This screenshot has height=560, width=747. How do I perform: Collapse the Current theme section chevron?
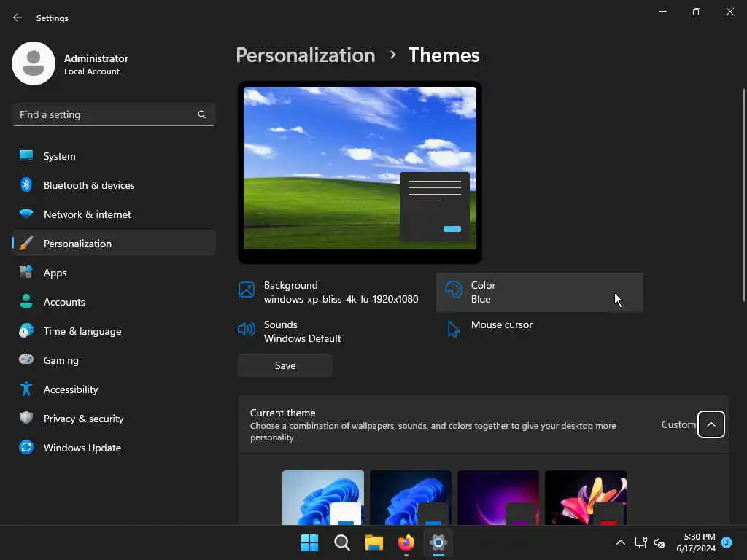pyautogui.click(x=711, y=424)
